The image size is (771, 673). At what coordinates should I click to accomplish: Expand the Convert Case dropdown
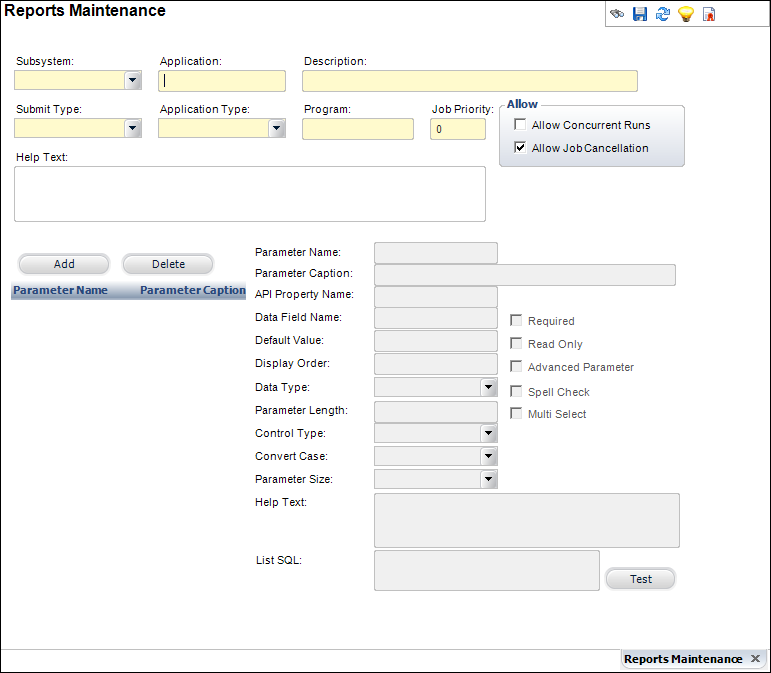488,456
